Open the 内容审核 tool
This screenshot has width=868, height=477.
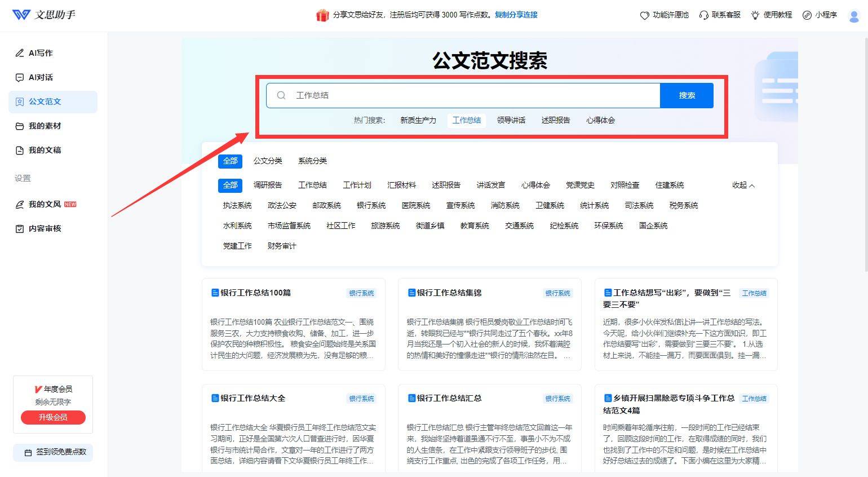41,228
